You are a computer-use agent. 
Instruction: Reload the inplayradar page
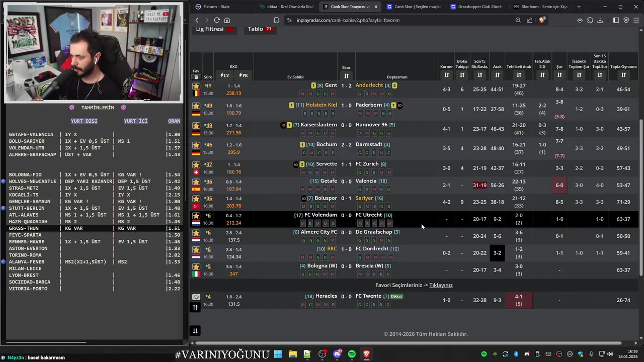(217, 20)
